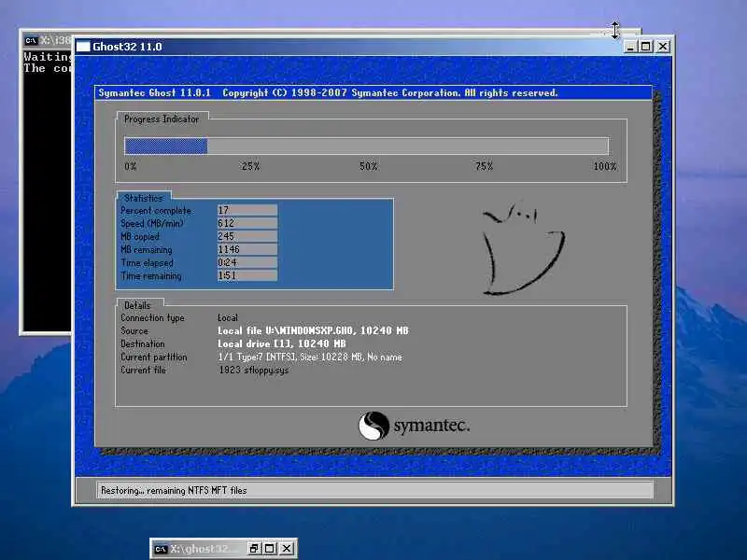
Task: Click the Percent complete value 17
Action: [247, 210]
